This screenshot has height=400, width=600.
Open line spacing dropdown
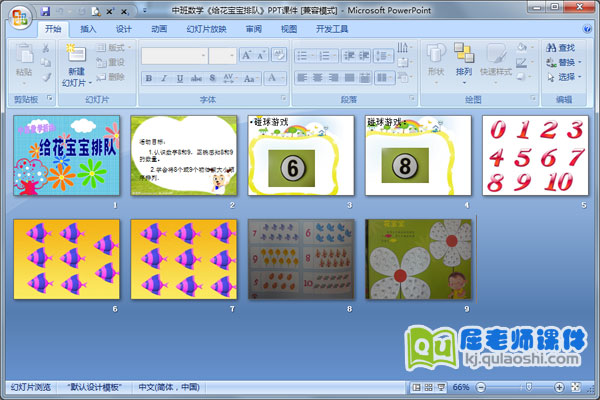tap(384, 56)
